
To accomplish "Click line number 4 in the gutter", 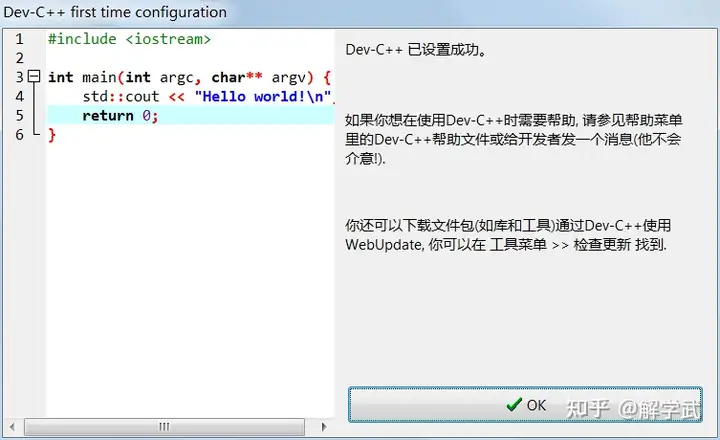I will (19, 96).
